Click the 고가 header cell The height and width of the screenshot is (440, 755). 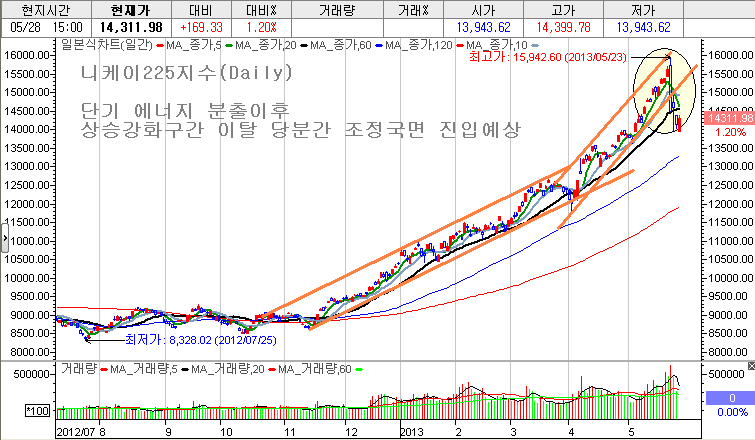[x=563, y=10]
